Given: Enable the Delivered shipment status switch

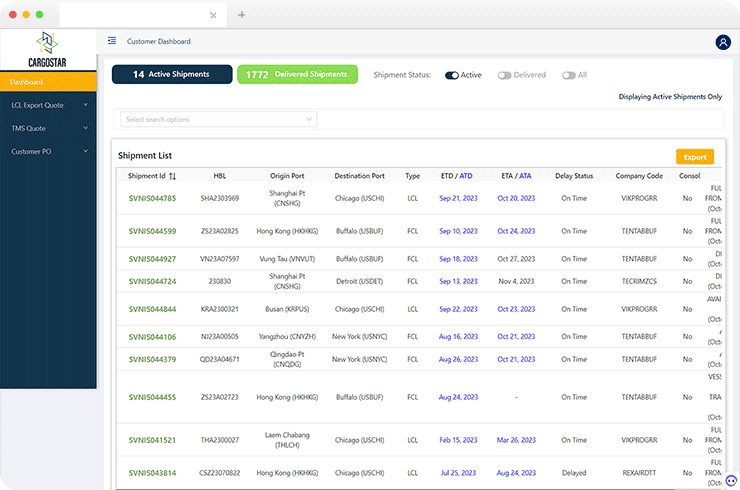Looking at the screenshot, I should coord(504,75).
